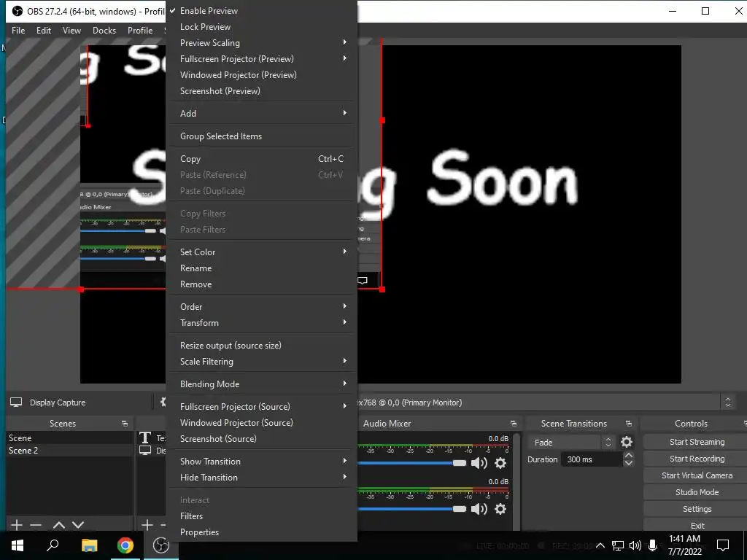Select Scene 2 in the Scenes list
747x560 pixels.
click(x=69, y=451)
